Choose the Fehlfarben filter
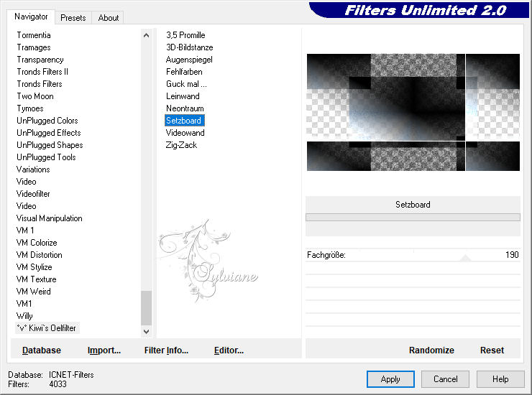Image resolution: width=532 pixels, height=395 pixels. point(184,72)
